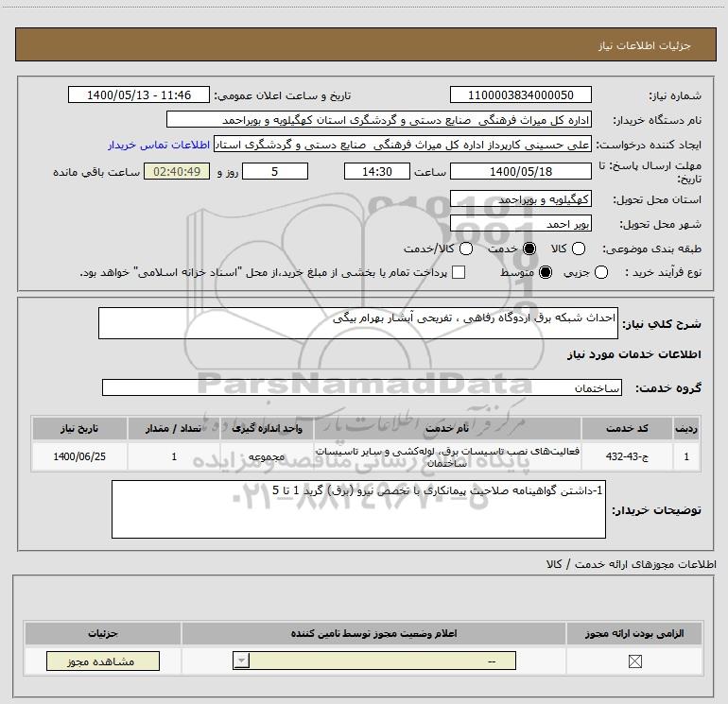728x704 pixels.
Task: Open the اعلام وضعیت مجوز dropdown arrow
Action: pyautogui.click(x=241, y=661)
